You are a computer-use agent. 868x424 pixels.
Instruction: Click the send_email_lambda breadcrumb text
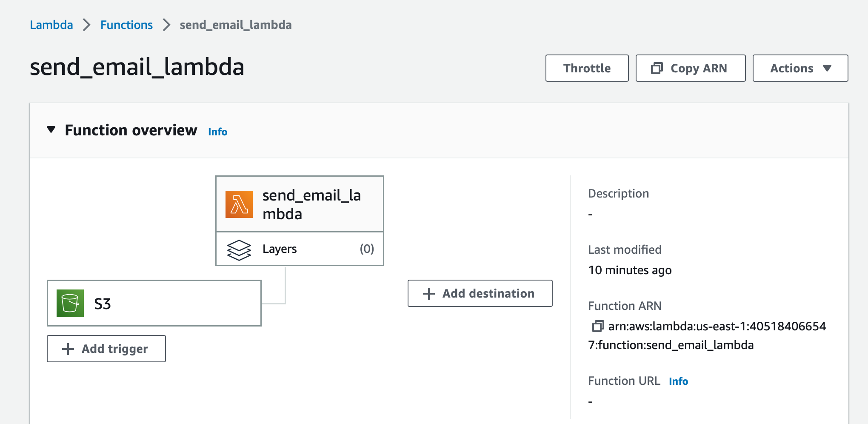coord(236,25)
